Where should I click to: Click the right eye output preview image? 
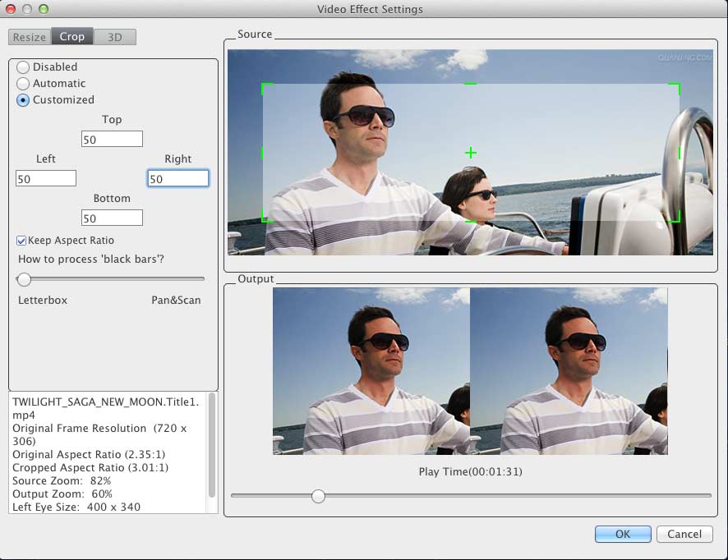click(x=569, y=371)
